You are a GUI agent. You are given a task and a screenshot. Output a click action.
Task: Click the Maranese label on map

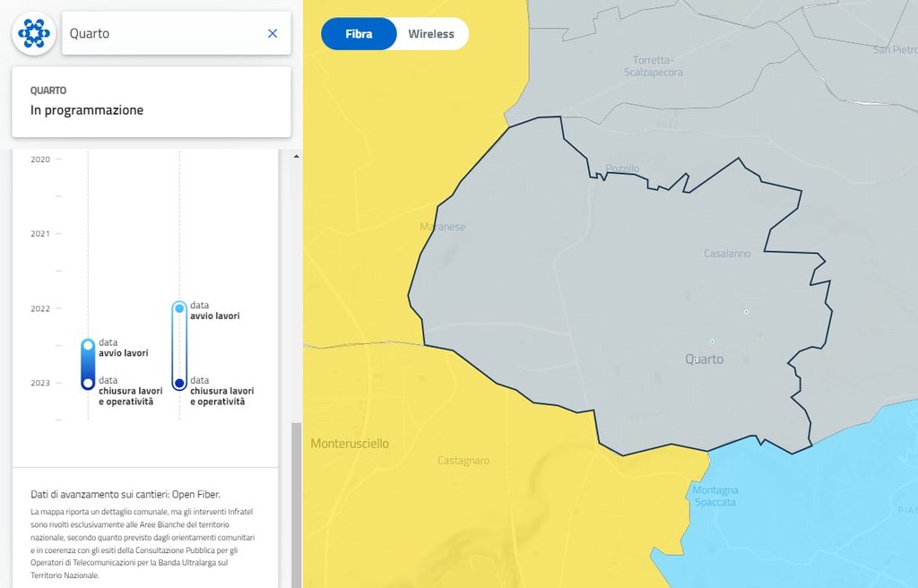tap(443, 227)
